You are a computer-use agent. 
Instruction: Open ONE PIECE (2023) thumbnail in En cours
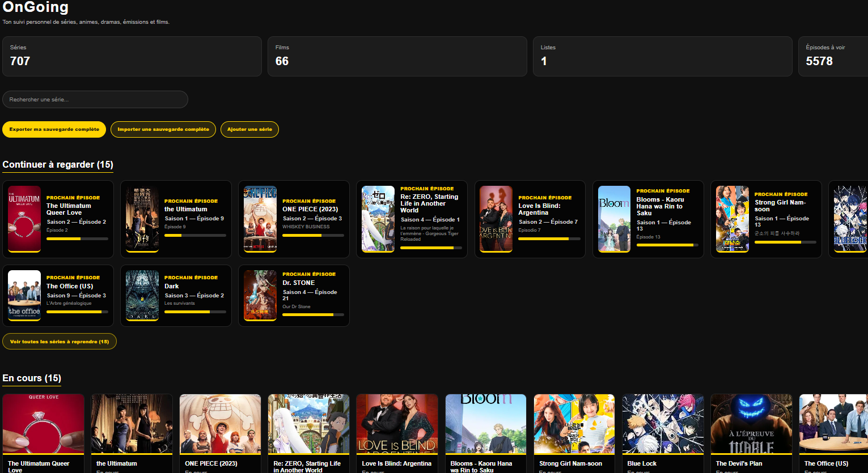tap(220, 424)
